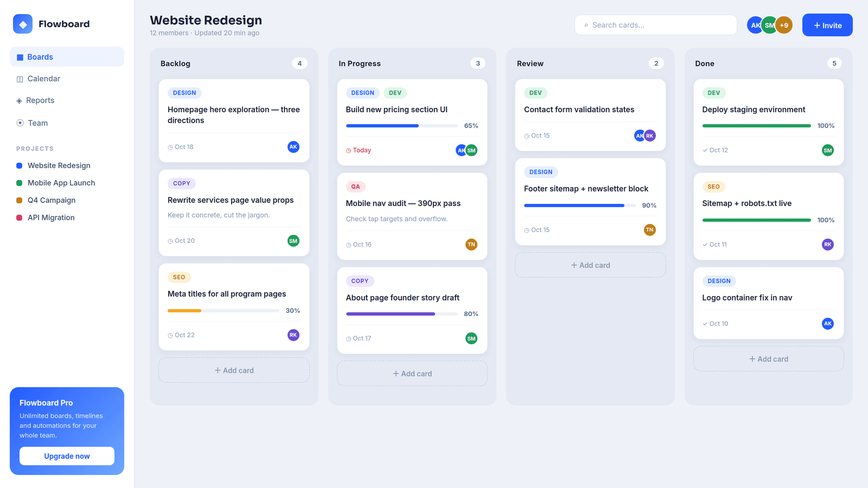Click progress bar on Meta titles card
This screenshot has height=488, width=868.
pyautogui.click(x=224, y=311)
